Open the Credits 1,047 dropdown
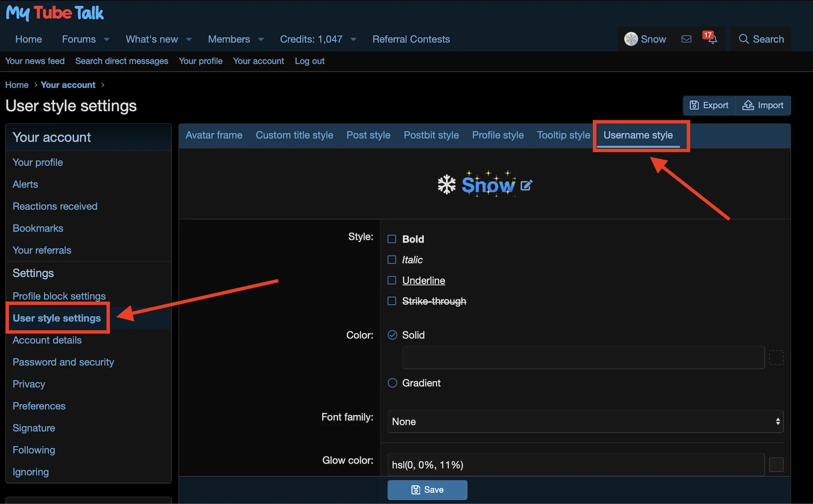This screenshot has width=813, height=504. tap(318, 39)
